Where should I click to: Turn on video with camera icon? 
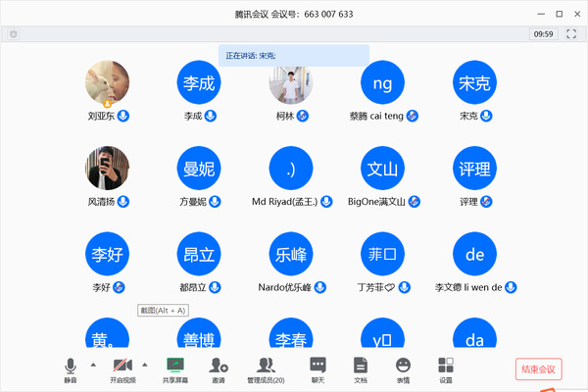point(123,366)
